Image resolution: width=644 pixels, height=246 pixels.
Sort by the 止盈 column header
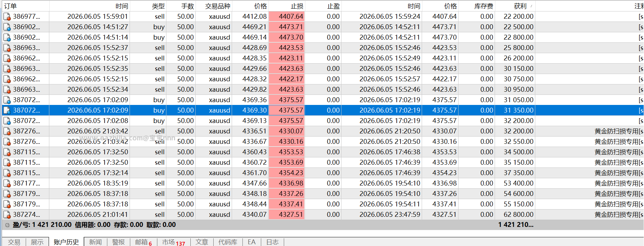tap(323, 6)
